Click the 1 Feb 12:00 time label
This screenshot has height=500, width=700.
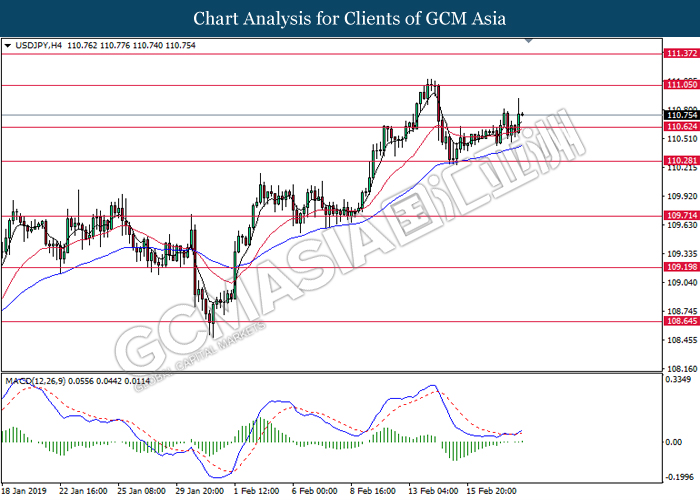pyautogui.click(x=257, y=491)
